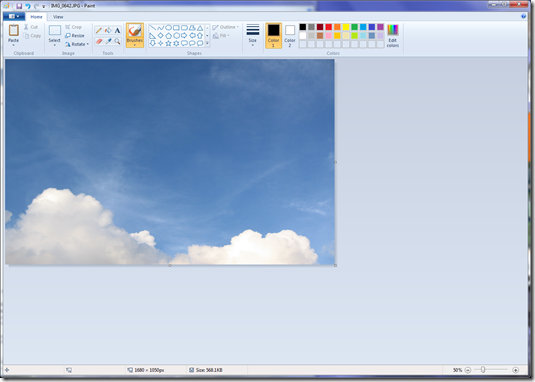The height and width of the screenshot is (382, 535).
Task: Click the Resize button
Action: coord(75,35)
